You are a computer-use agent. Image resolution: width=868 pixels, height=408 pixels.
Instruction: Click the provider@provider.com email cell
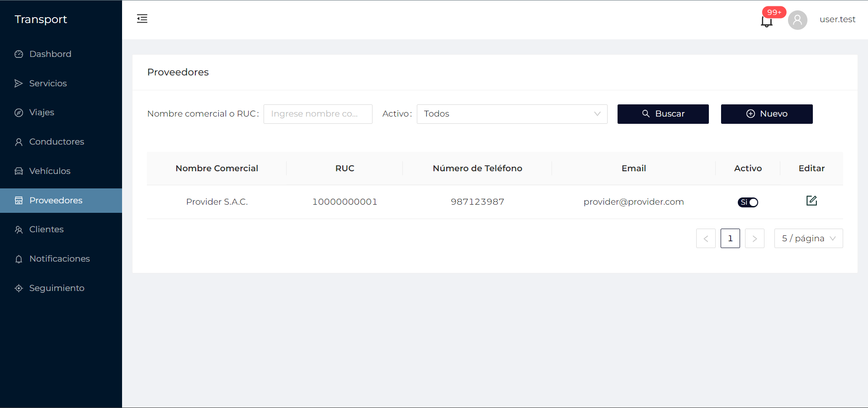[633, 202]
